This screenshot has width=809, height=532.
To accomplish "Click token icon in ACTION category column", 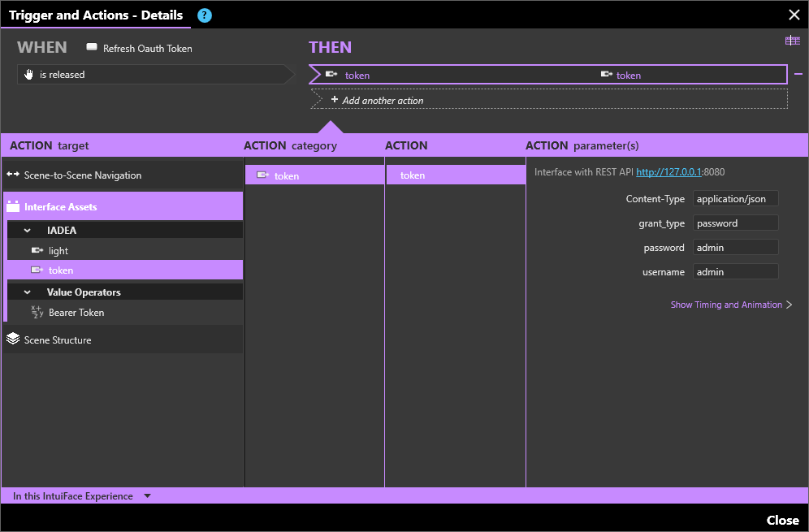I will [x=263, y=175].
